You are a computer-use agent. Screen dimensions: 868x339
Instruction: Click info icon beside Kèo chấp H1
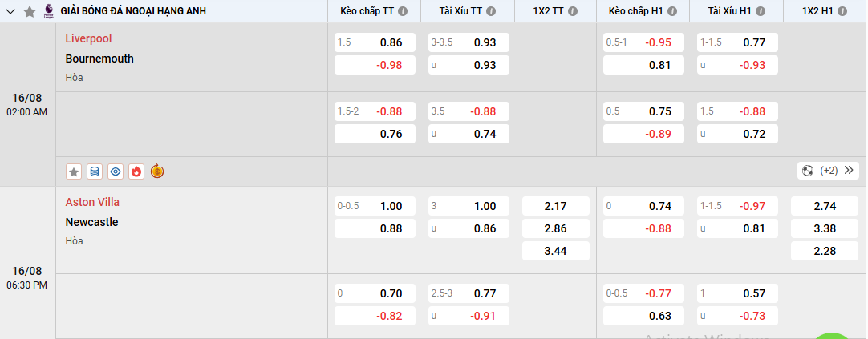(x=672, y=11)
